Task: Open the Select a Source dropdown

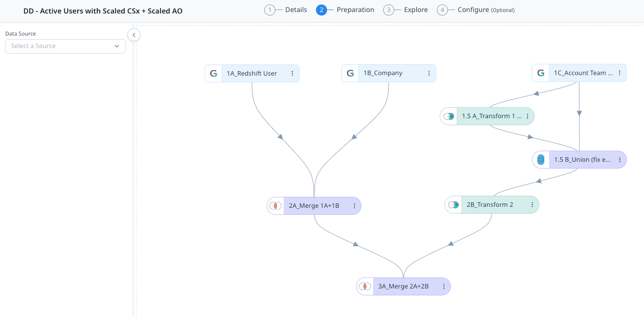Action: [x=65, y=46]
